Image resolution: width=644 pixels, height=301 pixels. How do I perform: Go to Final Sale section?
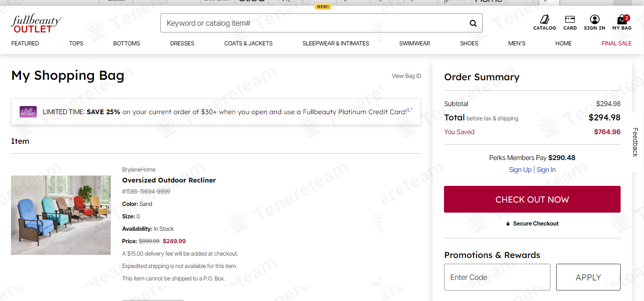click(x=616, y=43)
